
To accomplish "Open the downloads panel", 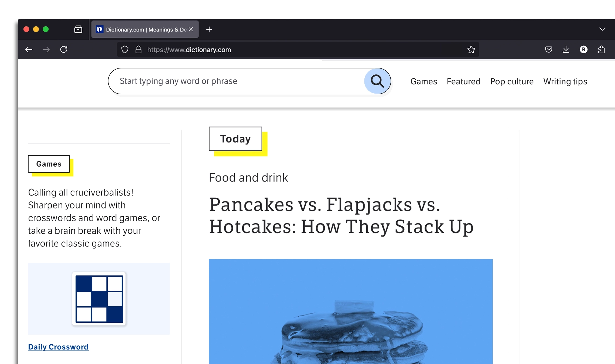I will 566,49.
